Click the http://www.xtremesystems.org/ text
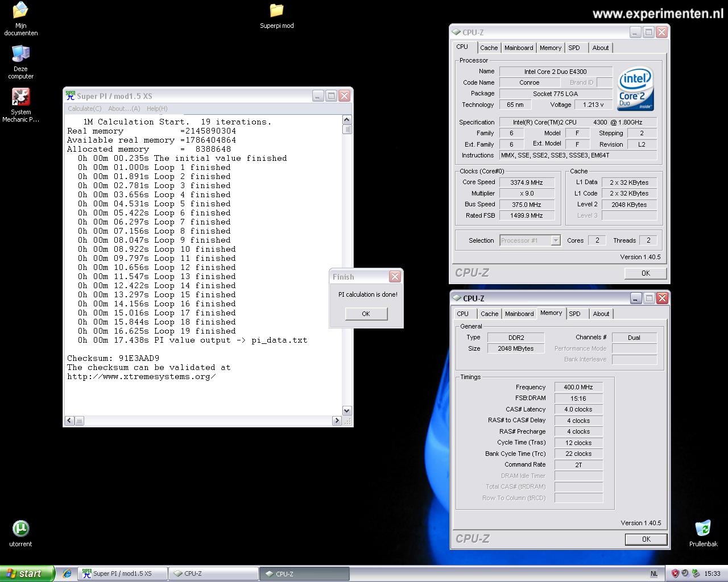This screenshot has width=728, height=582. (x=142, y=376)
